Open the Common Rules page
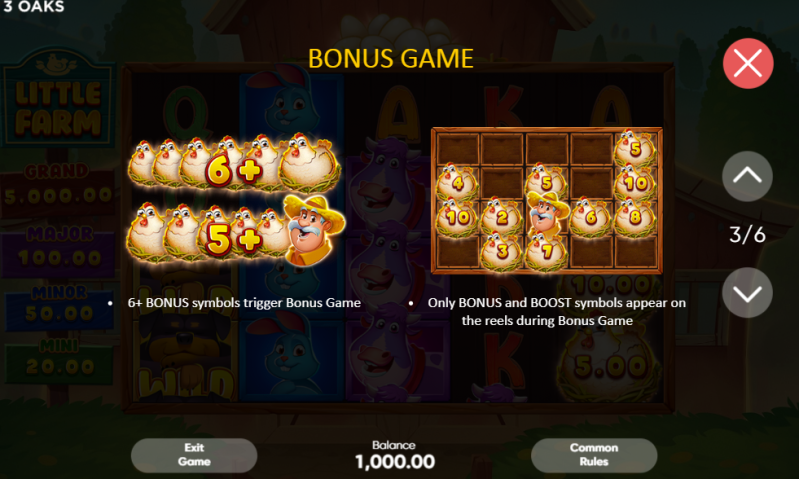The image size is (799, 479). pyautogui.click(x=594, y=455)
